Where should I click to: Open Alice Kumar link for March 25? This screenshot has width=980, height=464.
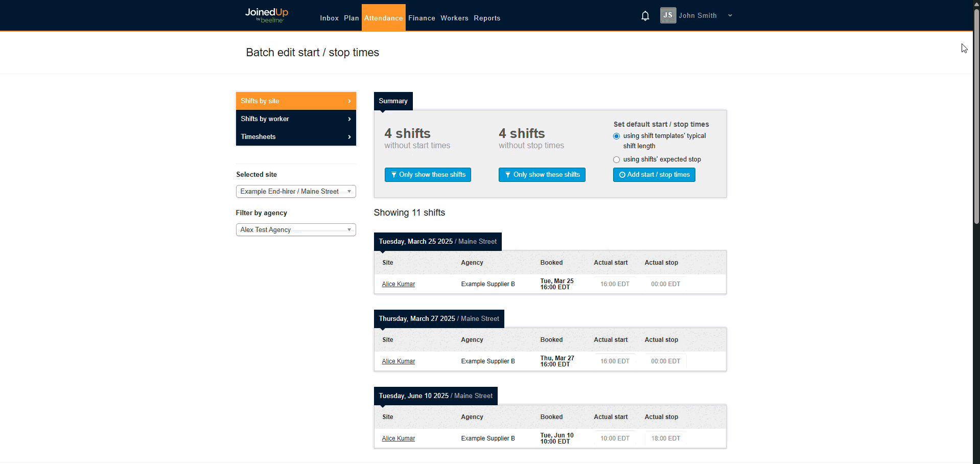pyautogui.click(x=398, y=284)
